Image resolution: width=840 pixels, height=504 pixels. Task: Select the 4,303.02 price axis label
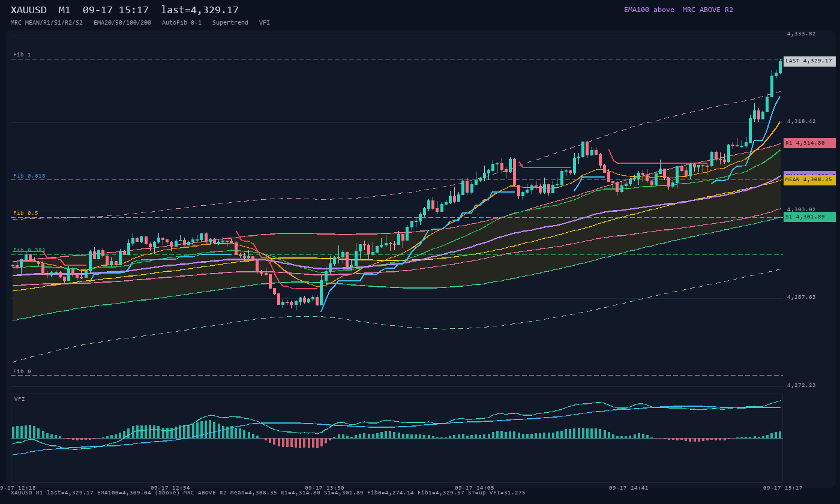[801, 209]
